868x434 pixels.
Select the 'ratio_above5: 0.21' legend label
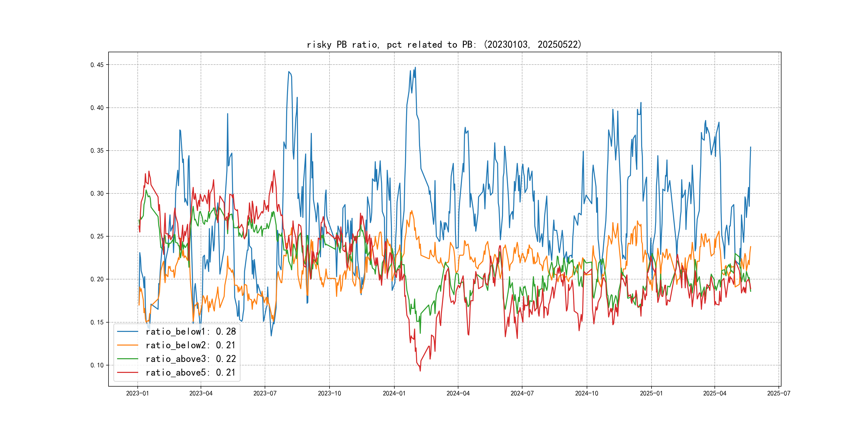191,372
